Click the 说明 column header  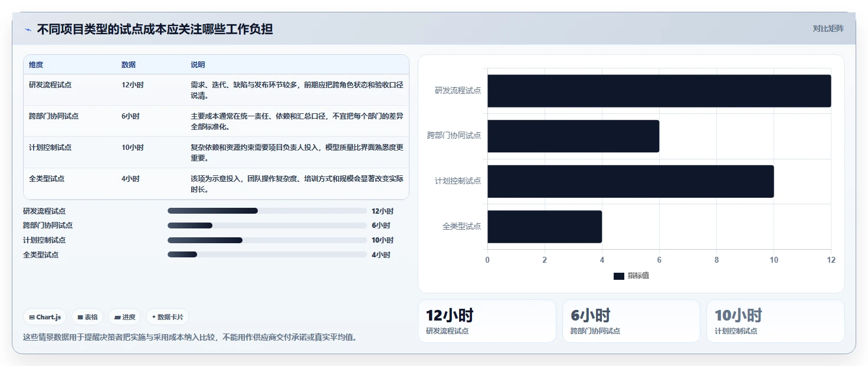tap(198, 65)
